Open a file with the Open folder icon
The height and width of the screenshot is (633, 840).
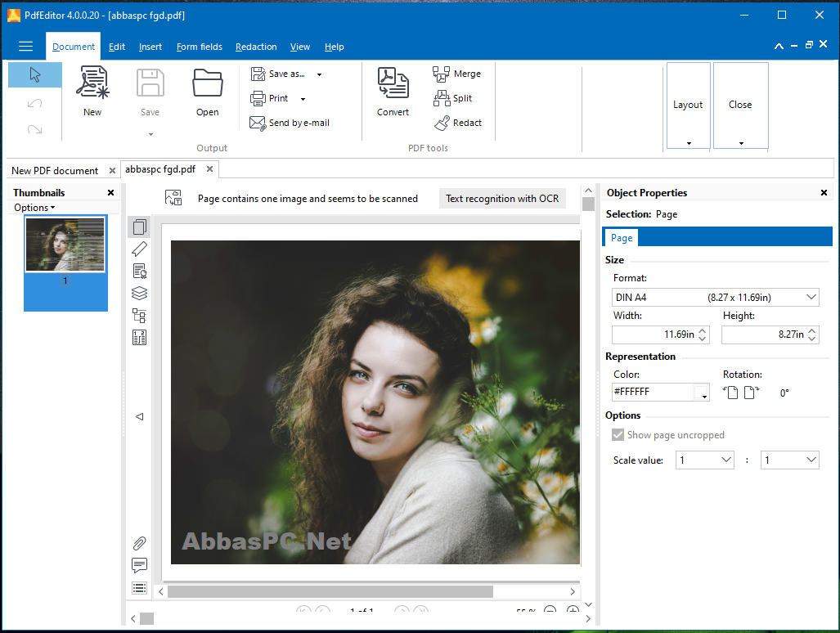(207, 92)
